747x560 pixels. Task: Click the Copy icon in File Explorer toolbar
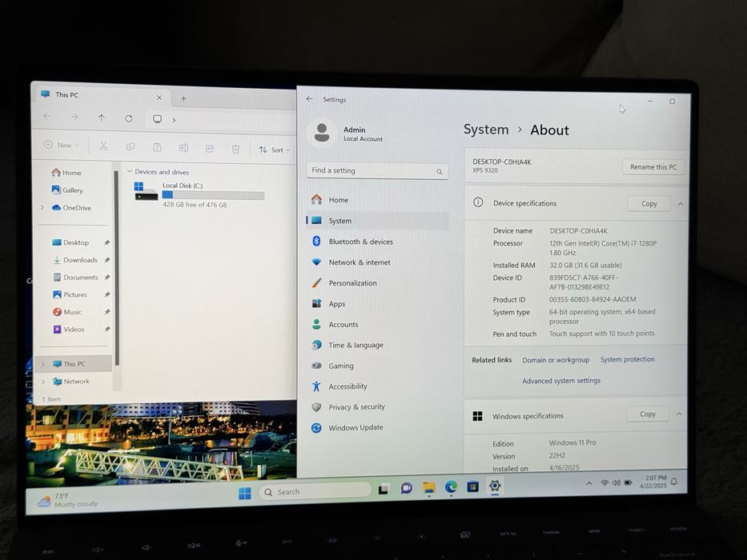pyautogui.click(x=130, y=147)
